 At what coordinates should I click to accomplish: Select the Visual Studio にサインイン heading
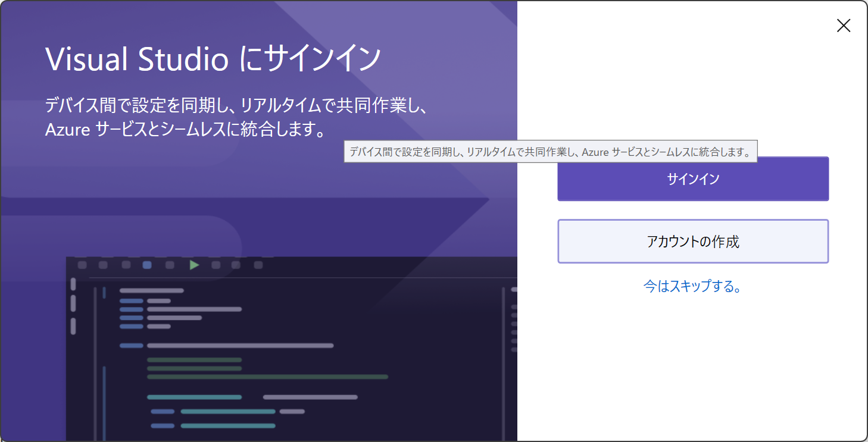(213, 59)
